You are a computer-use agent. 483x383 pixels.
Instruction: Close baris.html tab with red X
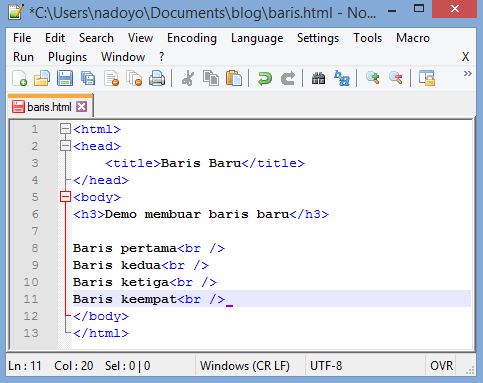click(x=81, y=107)
